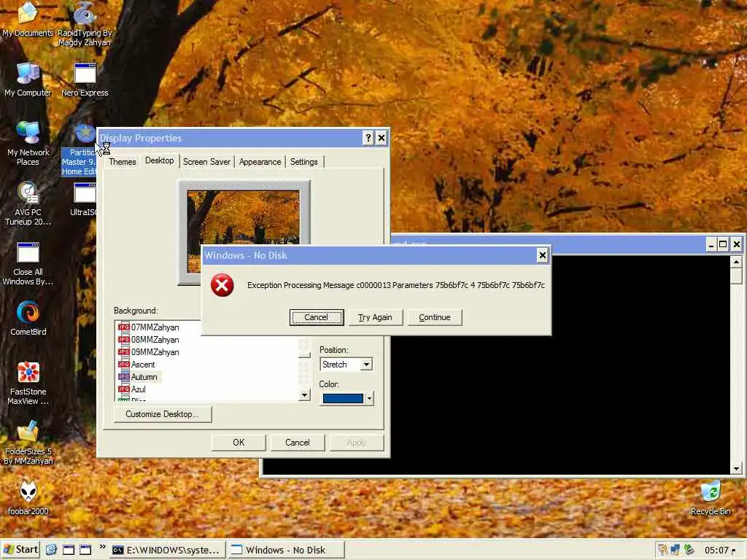Screen dimensions: 747x560
Task: Open the Screen Saver tab
Action: coord(206,162)
